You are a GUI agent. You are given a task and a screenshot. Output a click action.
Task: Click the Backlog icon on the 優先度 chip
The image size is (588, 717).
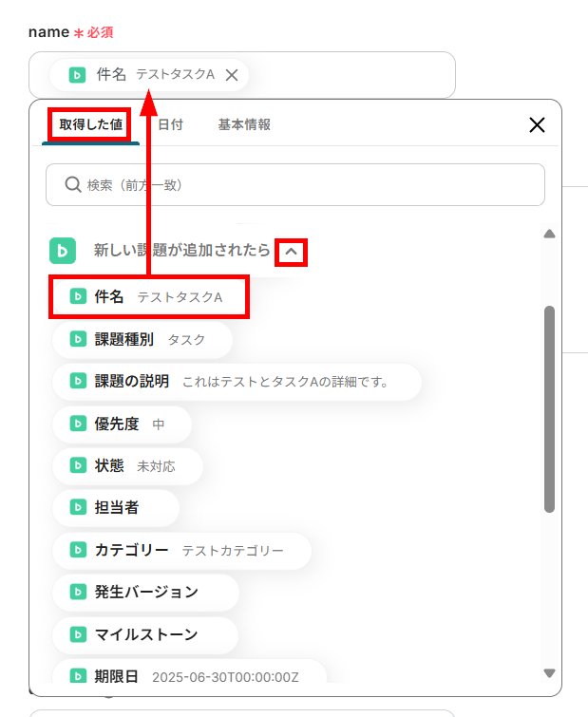click(79, 424)
